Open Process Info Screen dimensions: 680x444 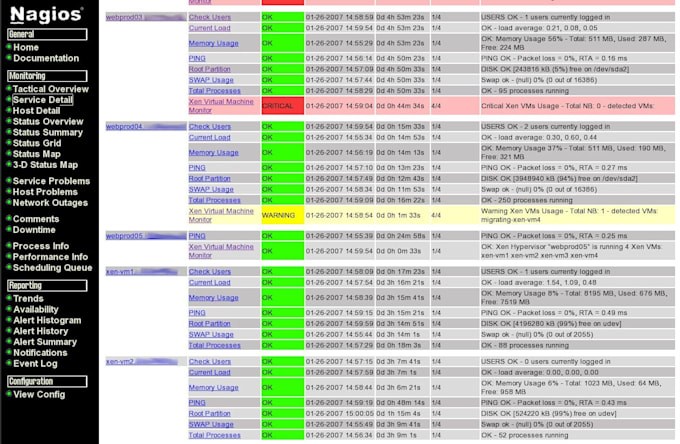[41, 246]
